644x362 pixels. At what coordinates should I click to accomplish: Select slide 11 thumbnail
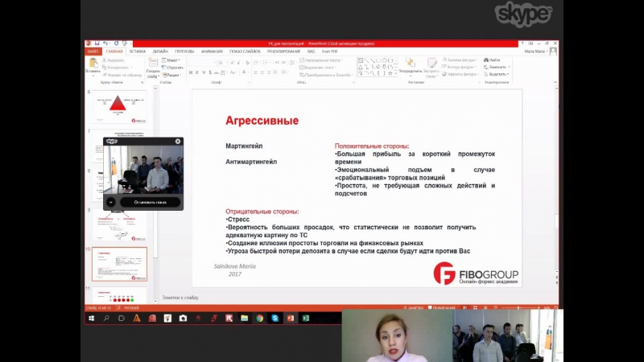coord(119,295)
